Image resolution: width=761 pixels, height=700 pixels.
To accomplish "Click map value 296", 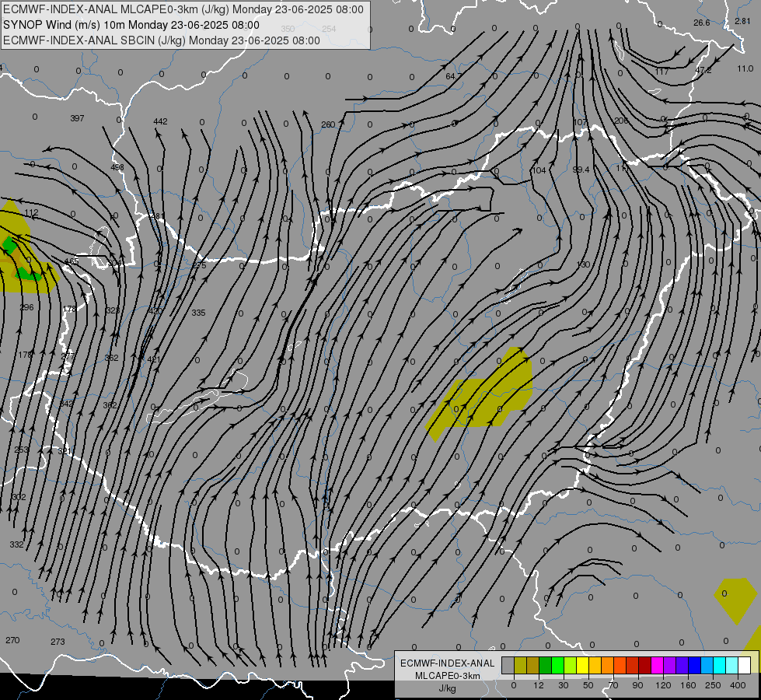I will (26, 307).
